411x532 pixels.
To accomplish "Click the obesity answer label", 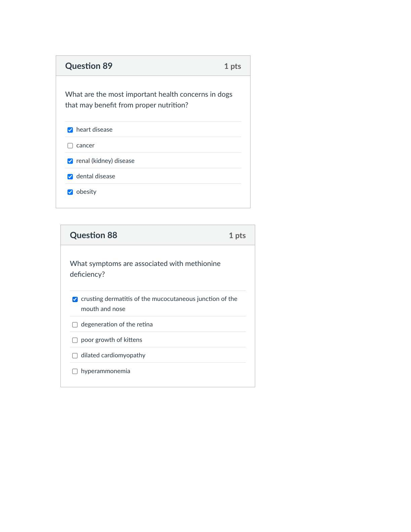I will pos(86,192).
